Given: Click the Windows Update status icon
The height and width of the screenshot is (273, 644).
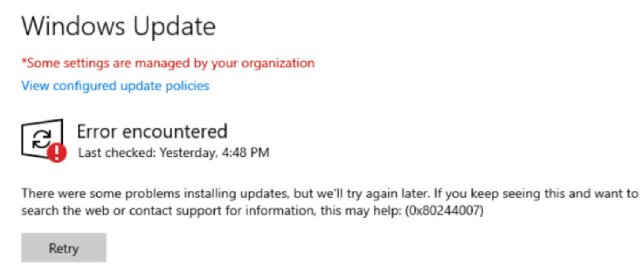Looking at the screenshot, I should coord(43,140).
